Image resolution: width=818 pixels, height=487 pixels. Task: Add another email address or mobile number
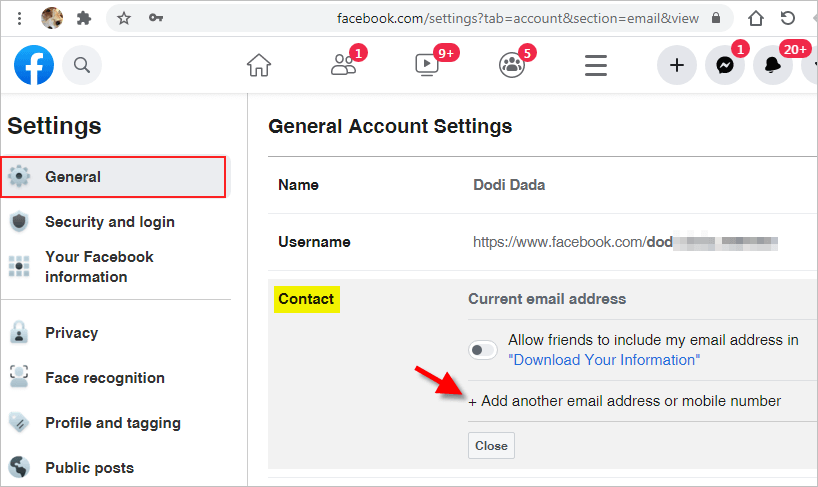click(x=625, y=401)
